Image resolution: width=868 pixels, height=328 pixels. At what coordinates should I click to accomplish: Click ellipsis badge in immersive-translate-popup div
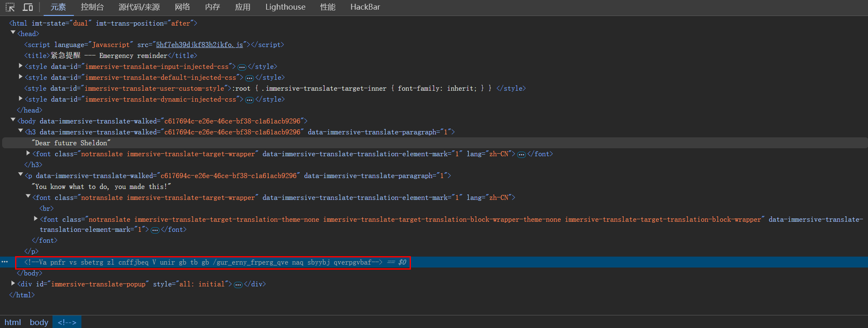point(238,285)
